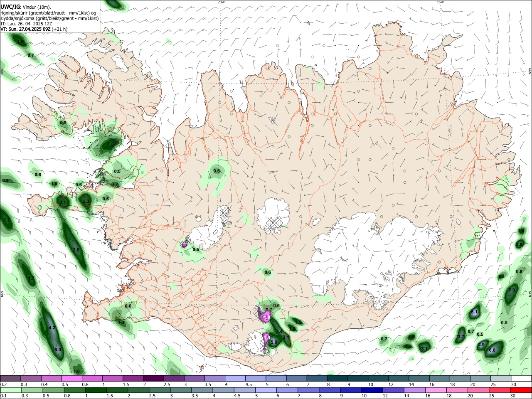Click the darkest green bottom-row swatch starting at 1
The height and width of the screenshot is (399, 532).
96,390
